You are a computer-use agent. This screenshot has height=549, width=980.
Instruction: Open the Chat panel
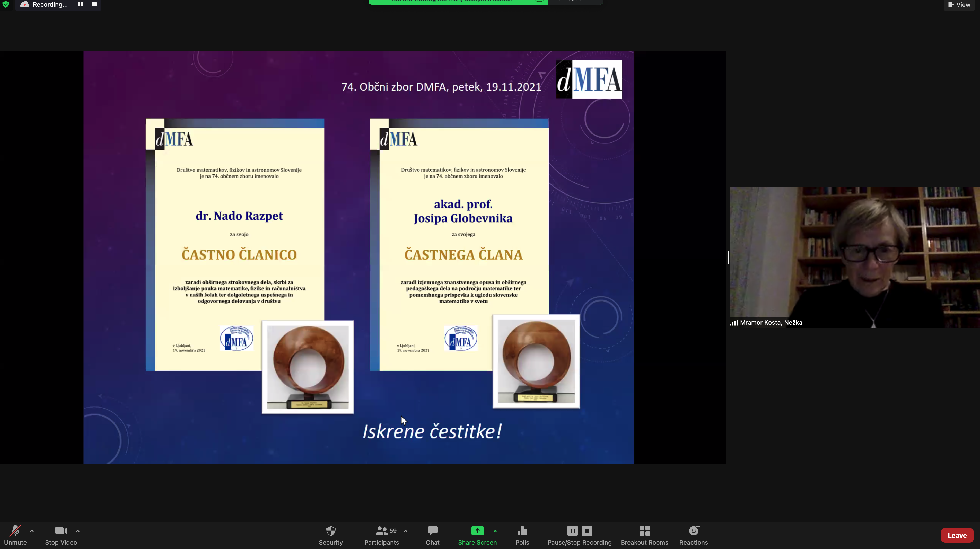[x=433, y=535]
